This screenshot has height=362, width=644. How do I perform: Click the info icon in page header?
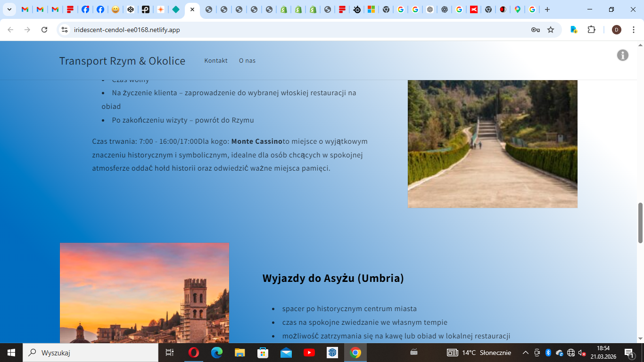tap(622, 55)
